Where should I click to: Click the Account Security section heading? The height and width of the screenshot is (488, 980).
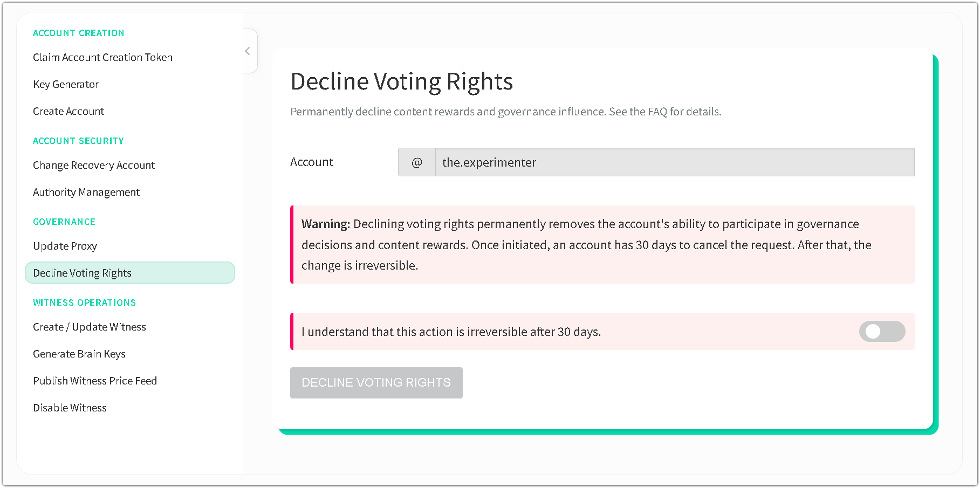pyautogui.click(x=79, y=141)
